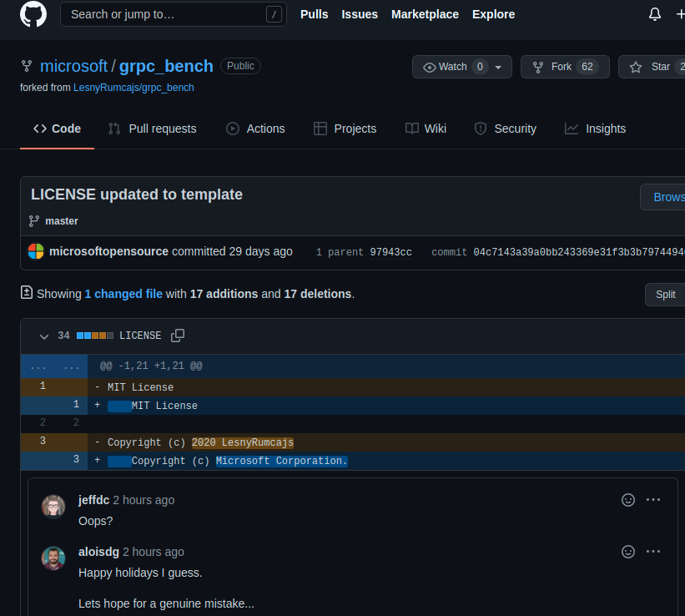Click added line 'Copyright (c) Microsoft Corporation.'
The width and height of the screenshot is (685, 616).
(353, 461)
